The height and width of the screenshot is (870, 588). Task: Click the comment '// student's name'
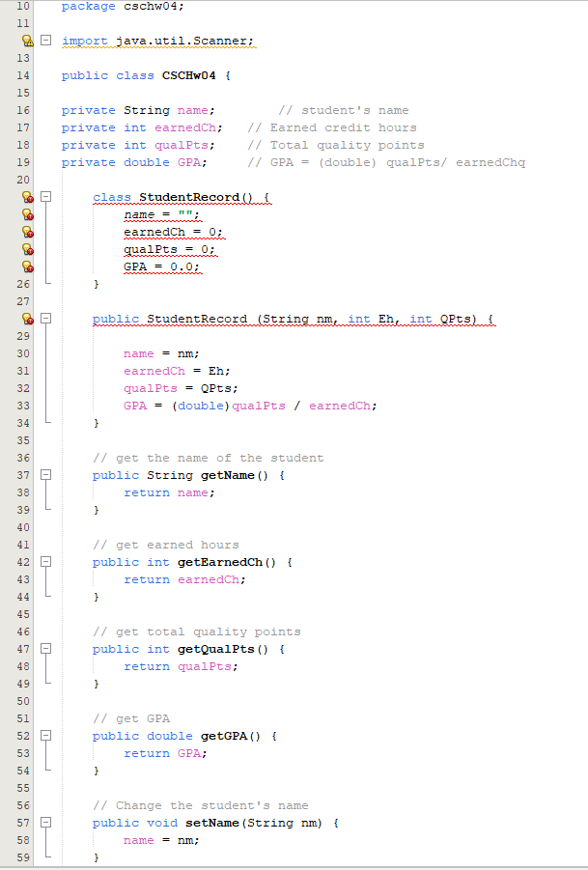pyautogui.click(x=344, y=110)
